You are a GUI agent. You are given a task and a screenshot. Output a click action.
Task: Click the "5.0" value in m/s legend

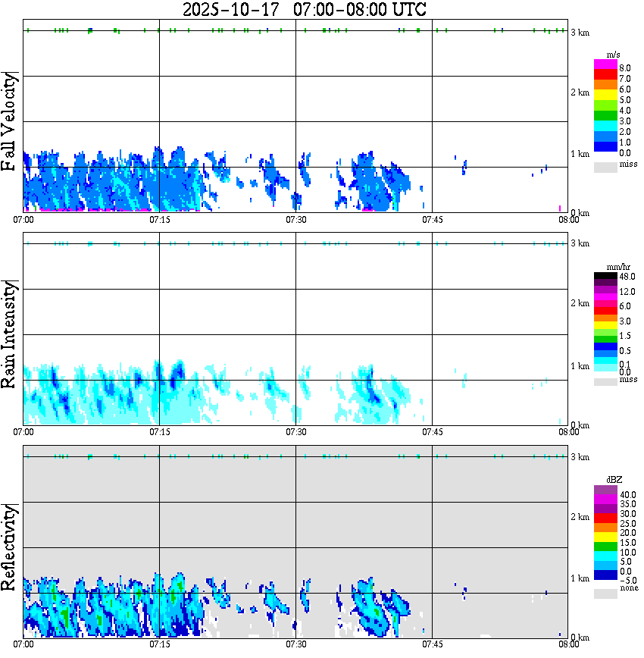[x=625, y=100]
